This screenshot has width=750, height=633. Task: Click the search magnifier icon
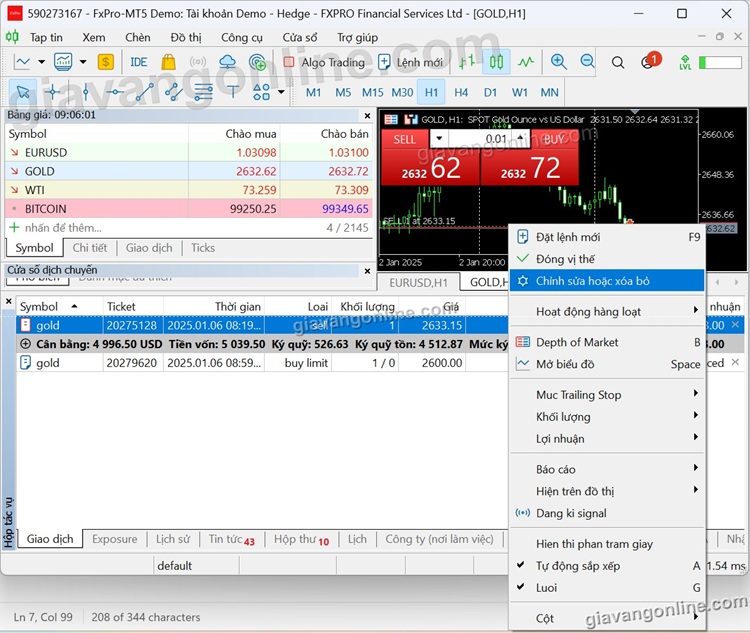[x=618, y=62]
